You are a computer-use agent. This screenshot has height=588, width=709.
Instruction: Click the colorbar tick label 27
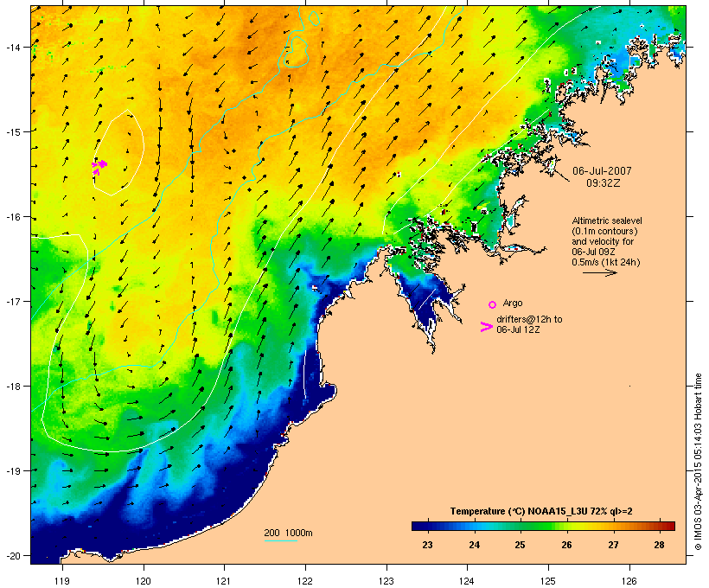coord(613,545)
